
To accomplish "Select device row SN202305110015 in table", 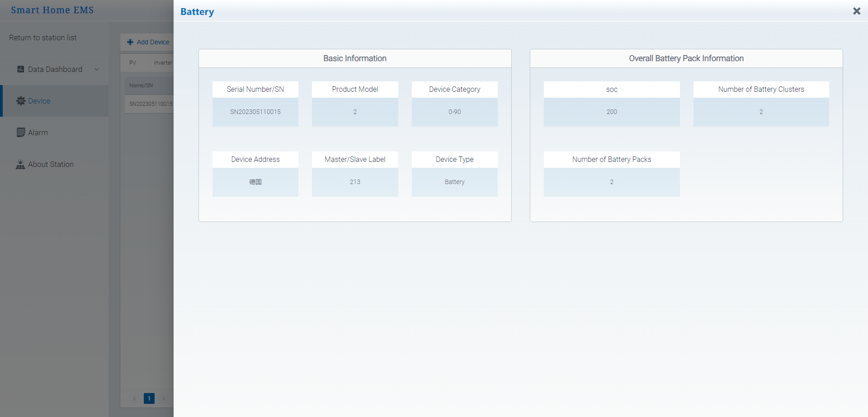I will (x=151, y=104).
